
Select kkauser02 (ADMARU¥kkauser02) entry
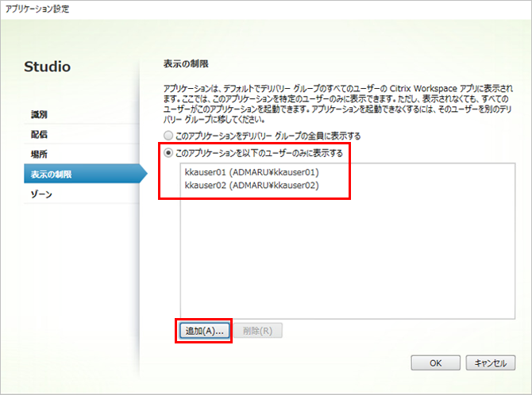pyautogui.click(x=252, y=185)
